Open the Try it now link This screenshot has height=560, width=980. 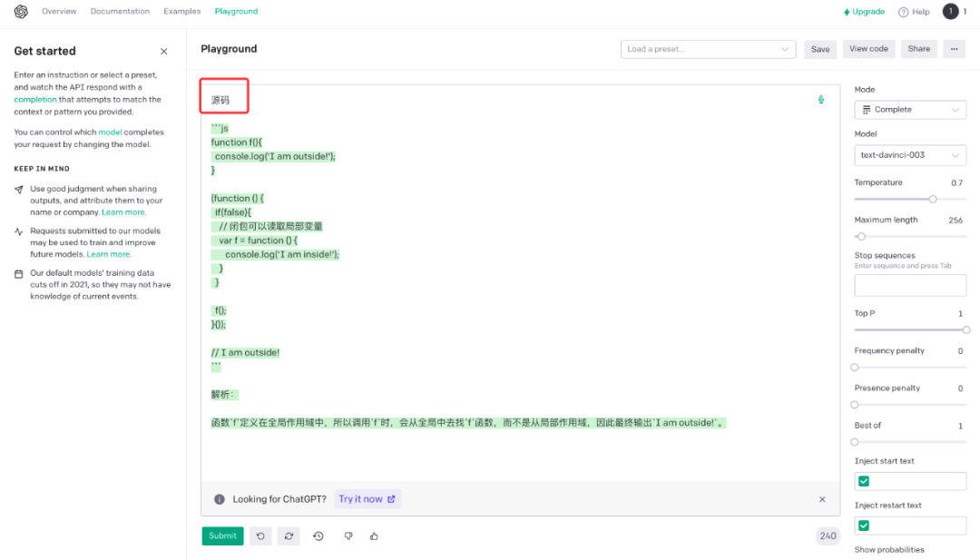pos(367,499)
